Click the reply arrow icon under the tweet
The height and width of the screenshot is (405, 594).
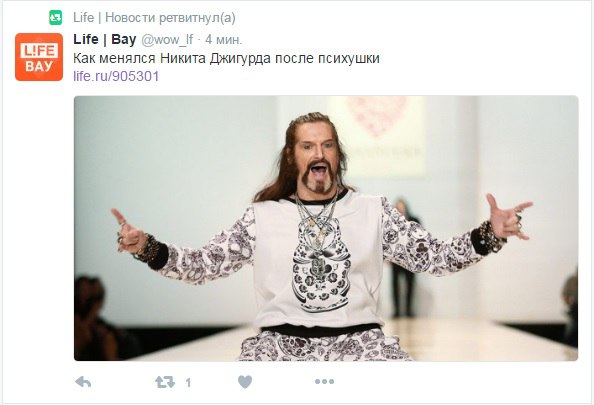point(83,382)
